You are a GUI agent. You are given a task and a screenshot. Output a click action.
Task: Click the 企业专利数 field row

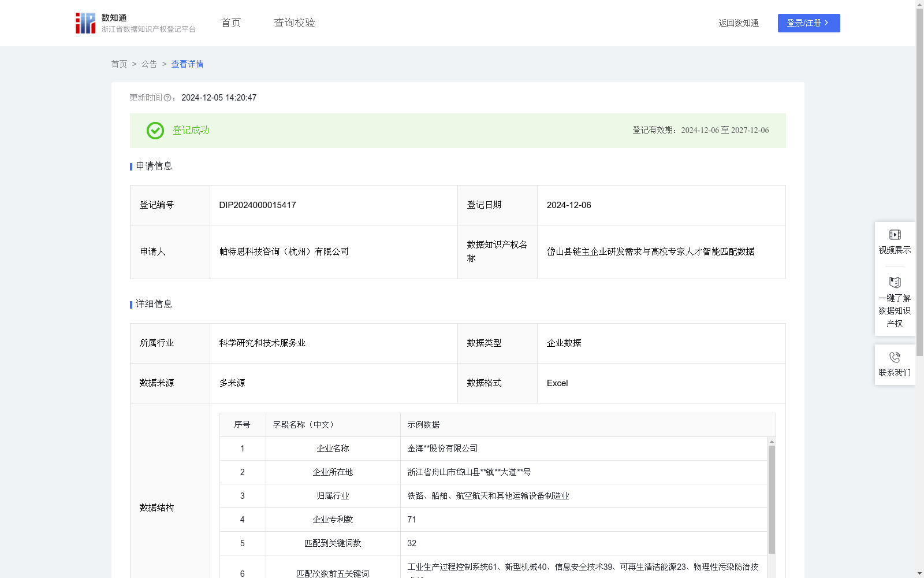(x=493, y=520)
